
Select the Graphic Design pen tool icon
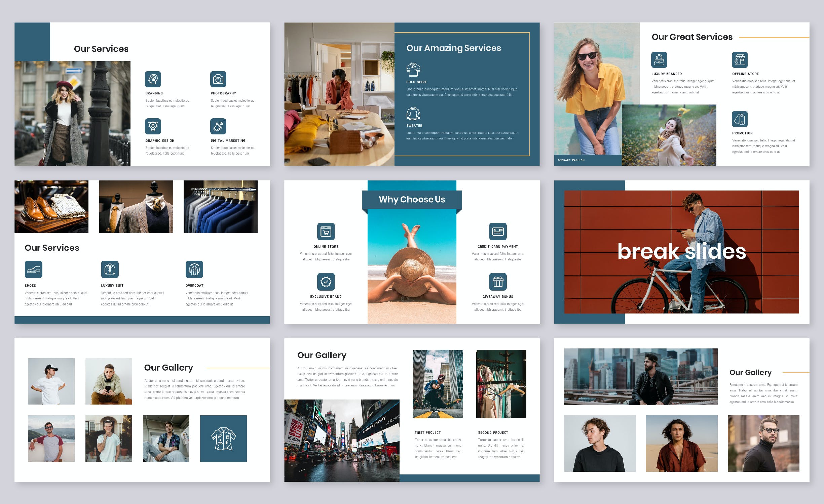coord(153,127)
